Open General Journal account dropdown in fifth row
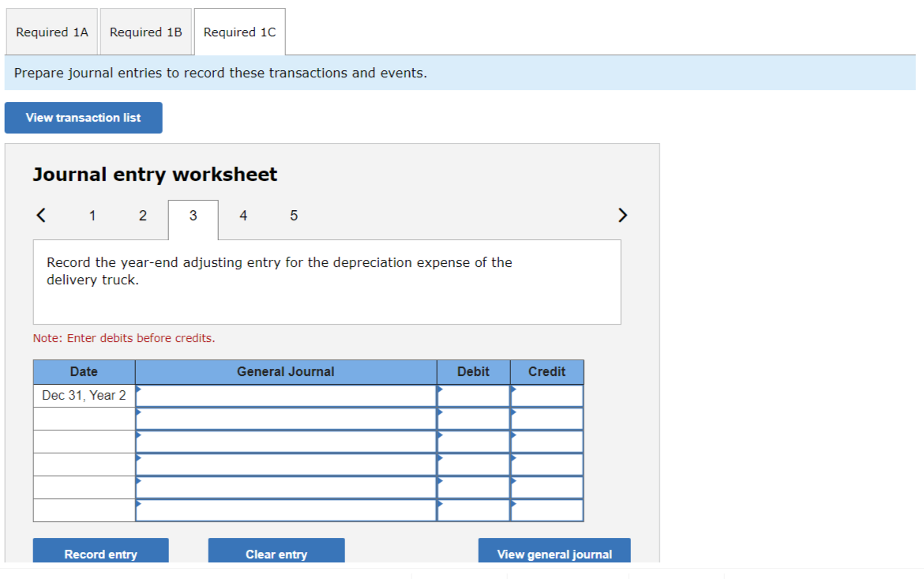The width and height of the screenshot is (924, 579). click(286, 487)
